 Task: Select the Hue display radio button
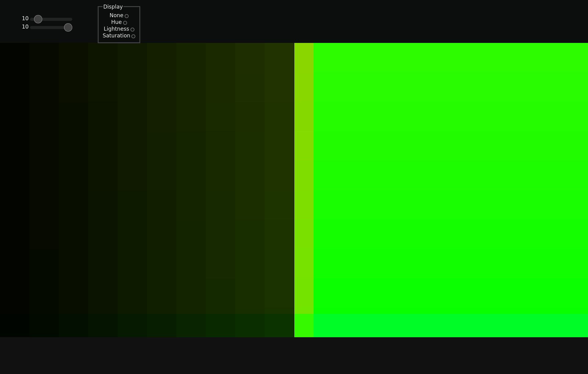click(x=125, y=23)
